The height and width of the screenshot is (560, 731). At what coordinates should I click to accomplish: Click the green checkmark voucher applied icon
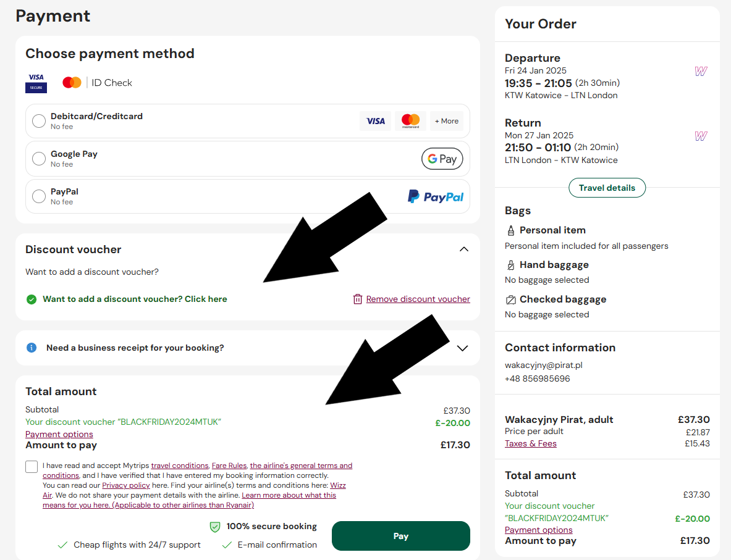tap(32, 299)
